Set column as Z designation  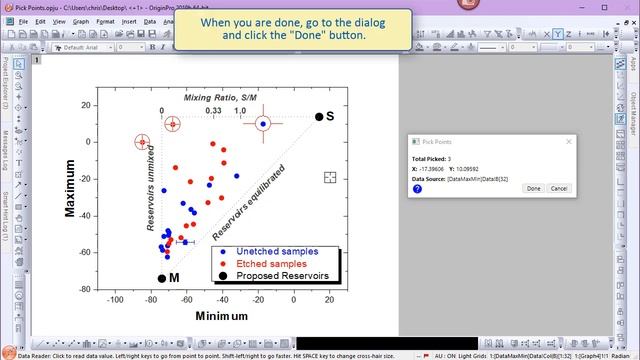pyautogui.click(x=568, y=34)
